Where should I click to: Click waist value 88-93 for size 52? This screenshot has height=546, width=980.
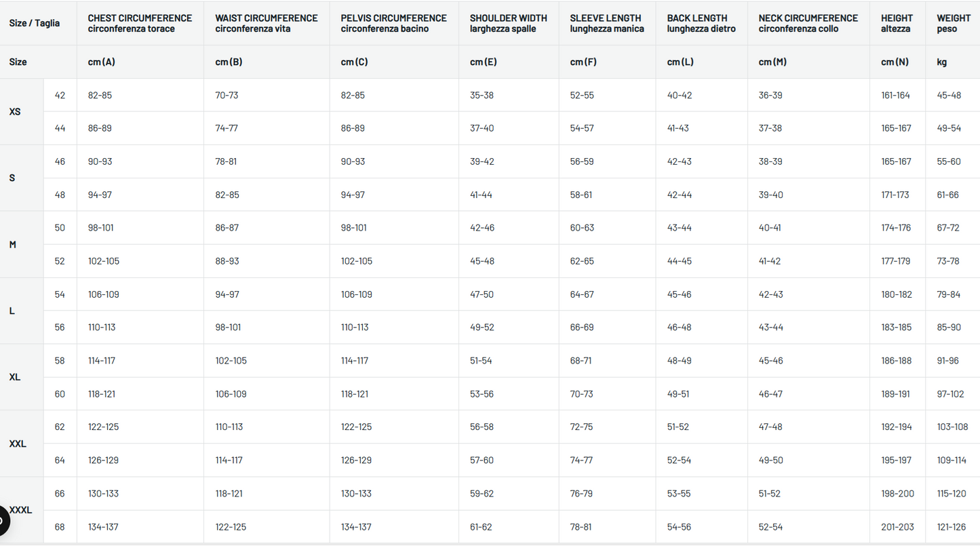pyautogui.click(x=227, y=261)
